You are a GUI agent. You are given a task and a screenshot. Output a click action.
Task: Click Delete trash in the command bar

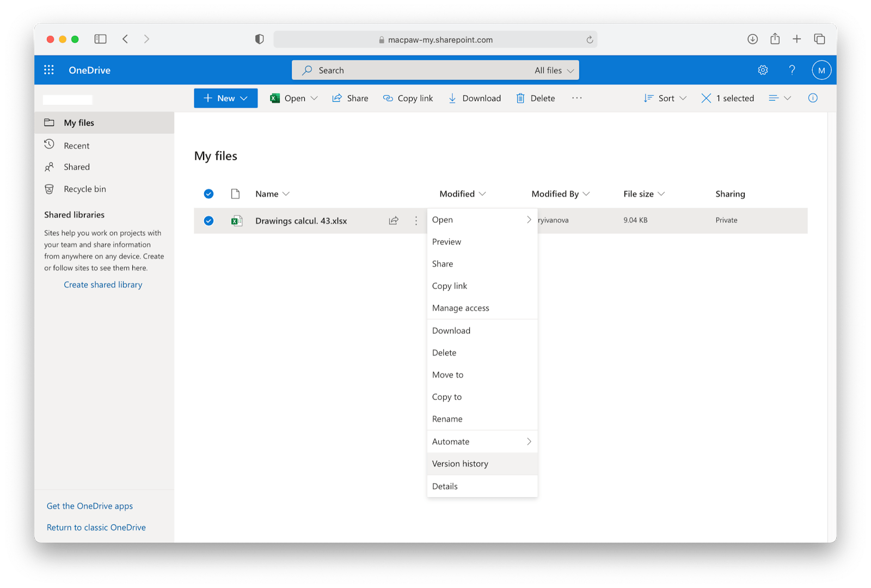pos(536,98)
